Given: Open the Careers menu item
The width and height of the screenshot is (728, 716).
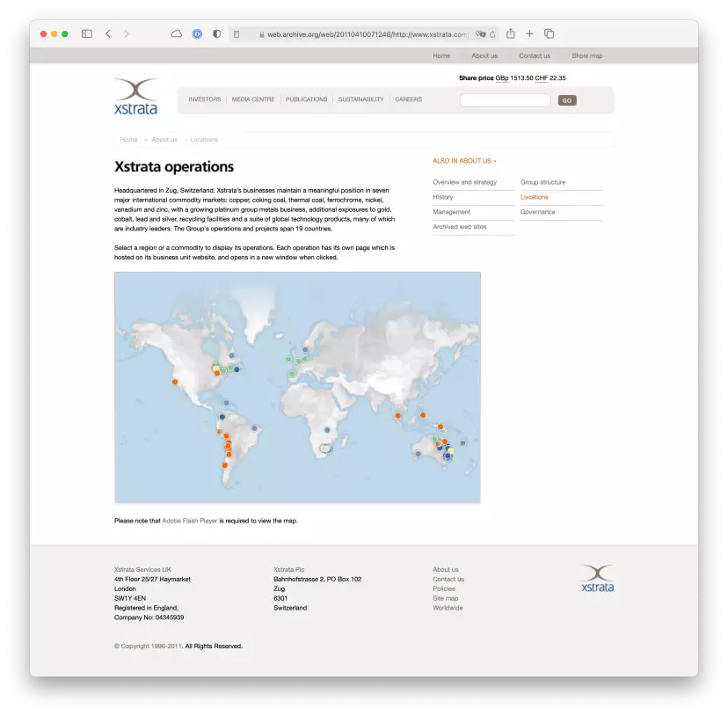Looking at the screenshot, I should click(409, 99).
